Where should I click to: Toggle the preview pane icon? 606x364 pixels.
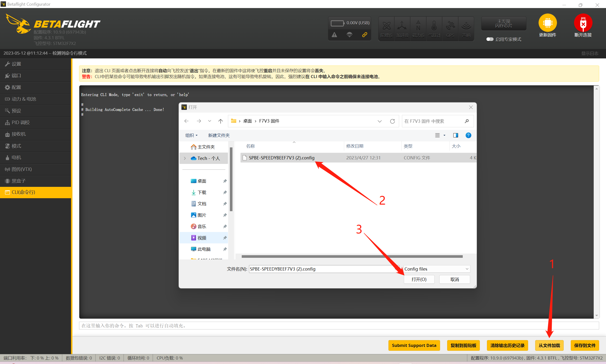pyautogui.click(x=455, y=135)
